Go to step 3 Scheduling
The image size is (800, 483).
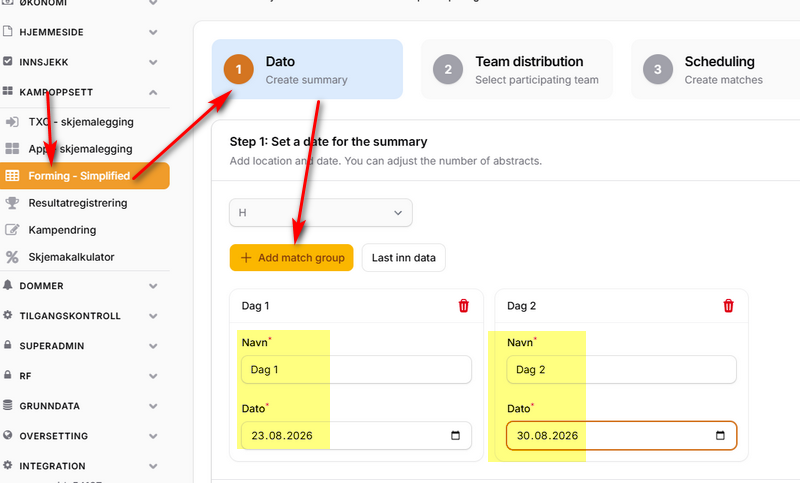(714, 69)
